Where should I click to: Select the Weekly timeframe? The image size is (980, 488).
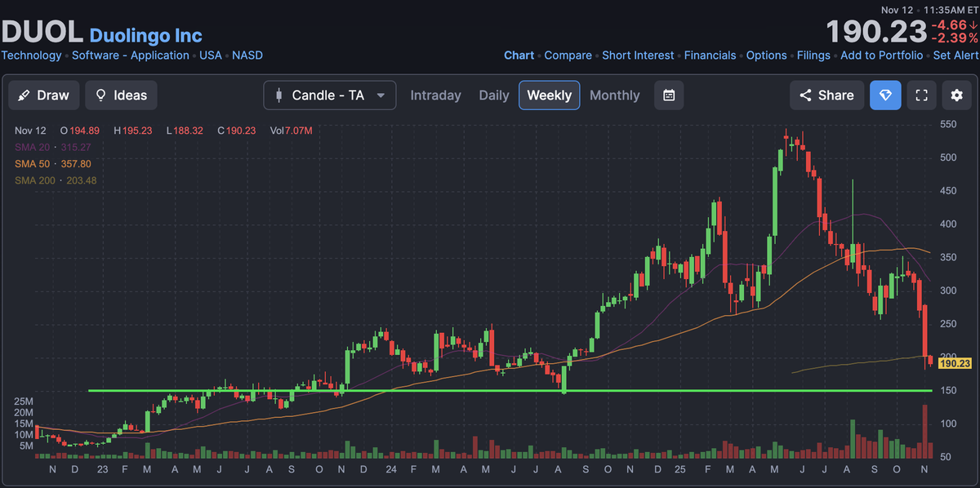[550, 95]
